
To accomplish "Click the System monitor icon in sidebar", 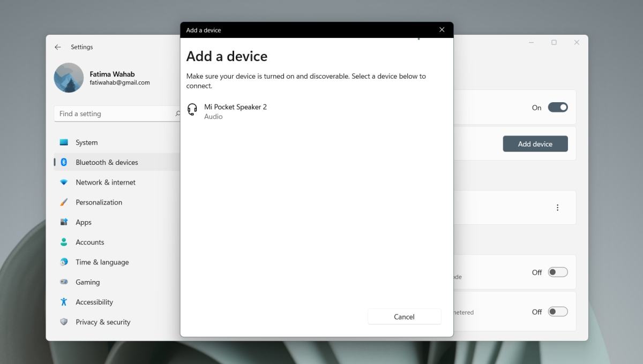I will tap(64, 142).
